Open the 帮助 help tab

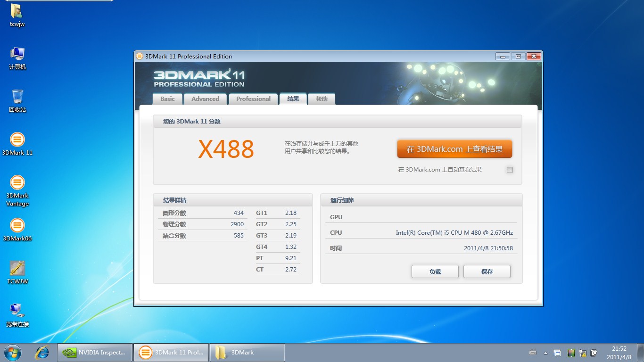click(x=322, y=99)
